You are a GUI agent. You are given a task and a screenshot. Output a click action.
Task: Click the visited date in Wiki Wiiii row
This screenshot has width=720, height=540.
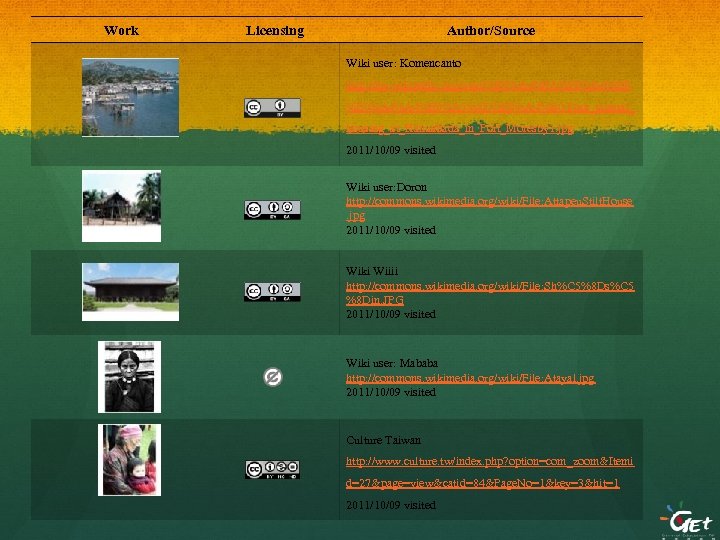point(391,314)
